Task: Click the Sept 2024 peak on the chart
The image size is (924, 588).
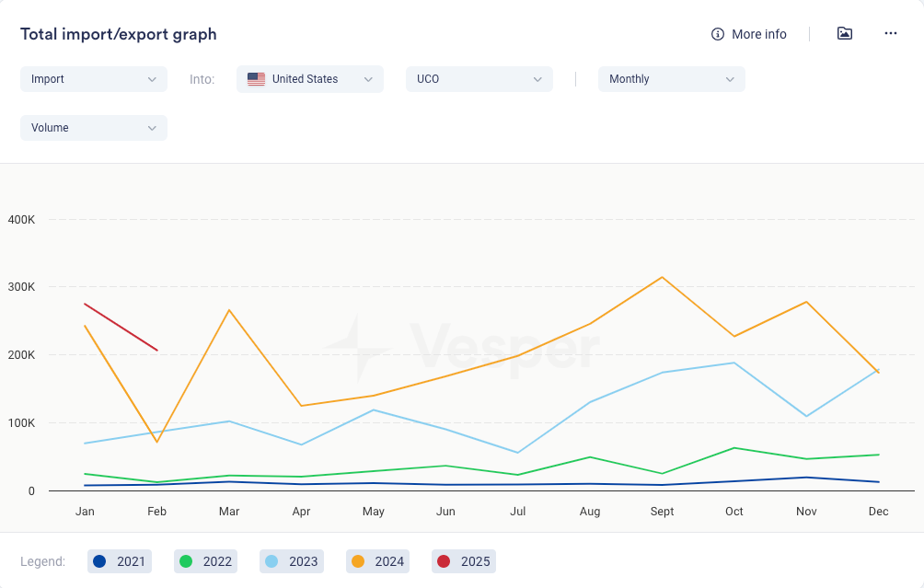Action: 662,277
